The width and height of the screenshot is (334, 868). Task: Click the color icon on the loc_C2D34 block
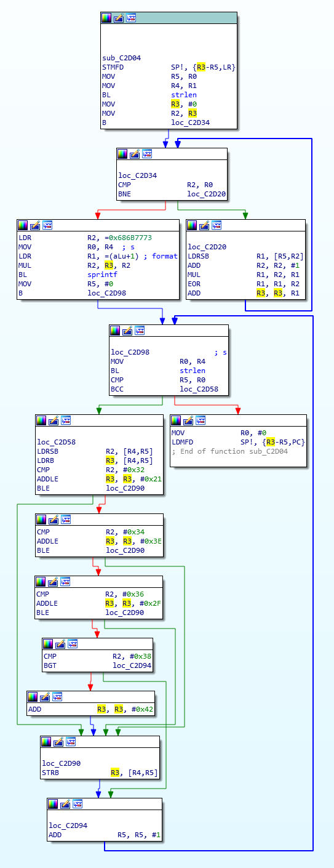[x=122, y=154]
